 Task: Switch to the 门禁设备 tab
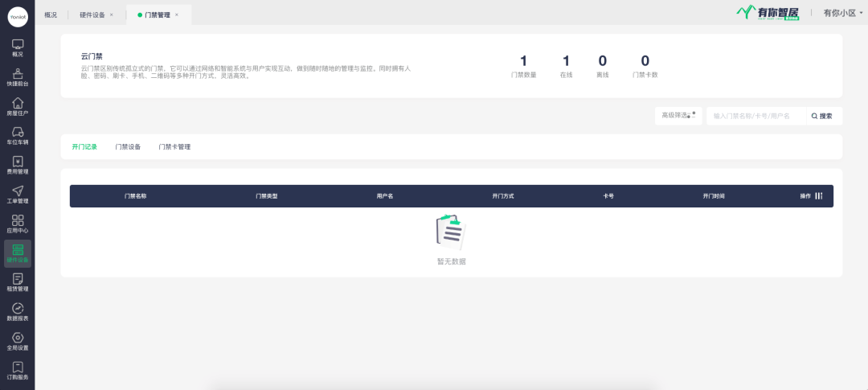point(128,147)
